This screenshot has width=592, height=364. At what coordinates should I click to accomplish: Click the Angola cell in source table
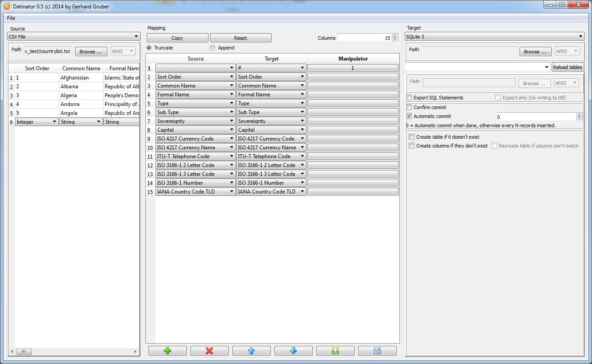[81, 113]
